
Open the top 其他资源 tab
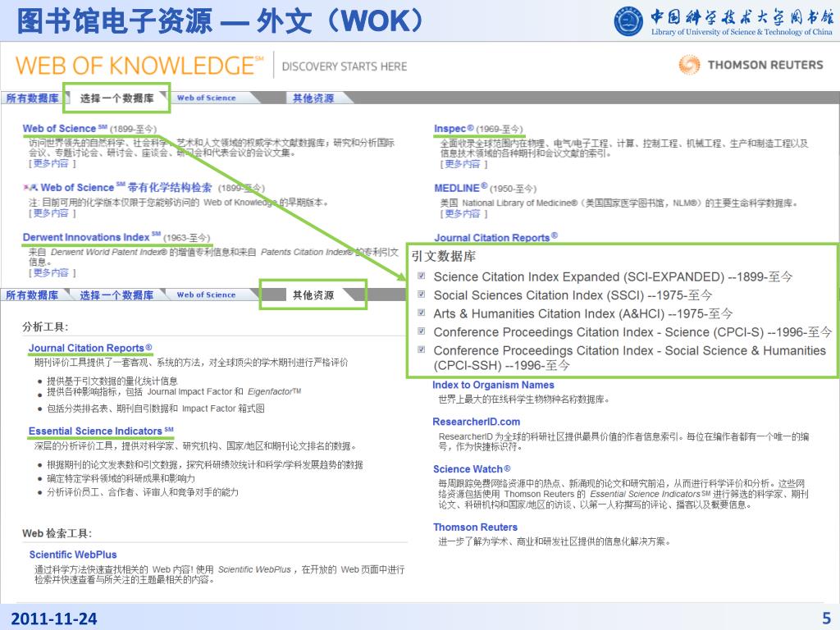(x=313, y=98)
